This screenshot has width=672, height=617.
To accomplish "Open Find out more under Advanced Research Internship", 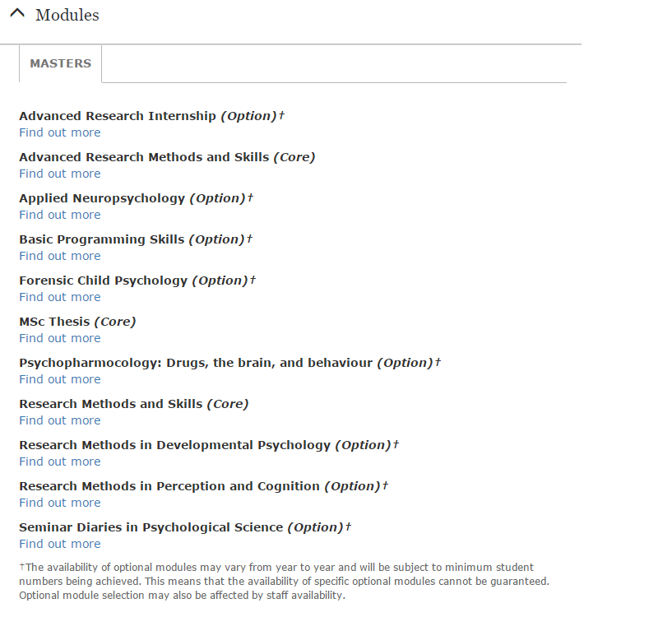I will (60, 132).
